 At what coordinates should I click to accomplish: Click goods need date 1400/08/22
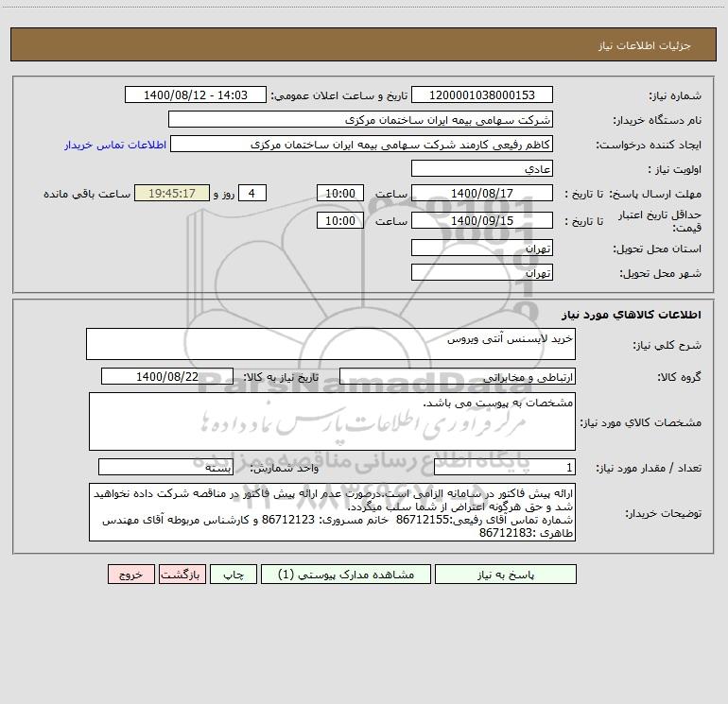[167, 377]
